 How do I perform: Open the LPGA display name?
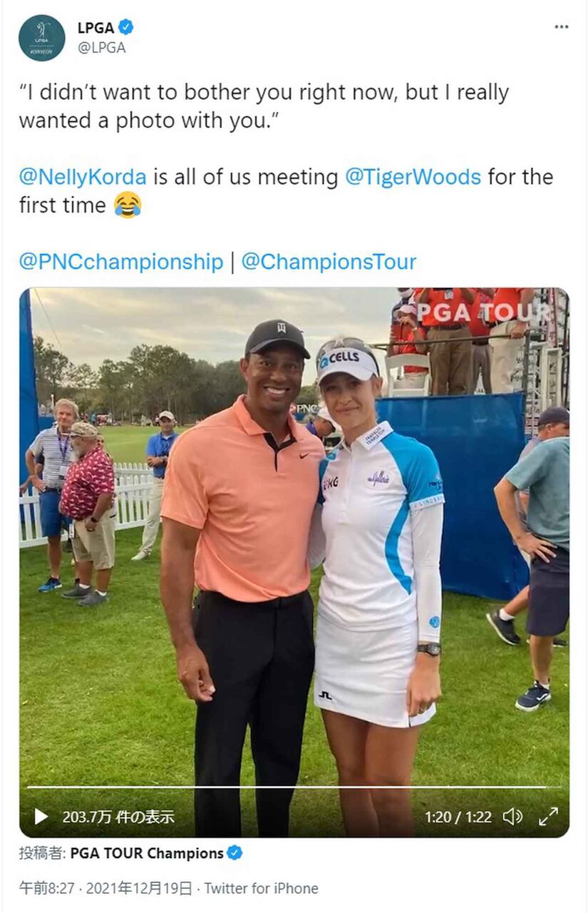click(x=96, y=28)
